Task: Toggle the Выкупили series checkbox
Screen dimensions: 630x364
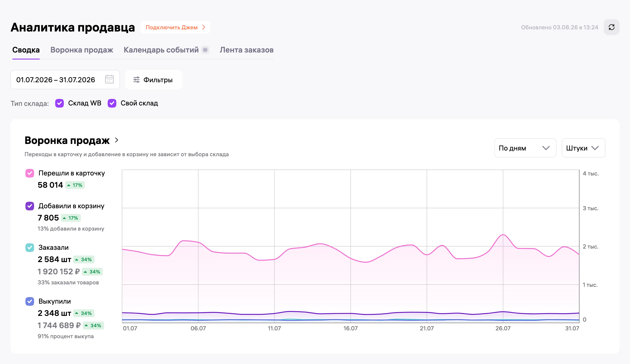Action: pos(30,301)
